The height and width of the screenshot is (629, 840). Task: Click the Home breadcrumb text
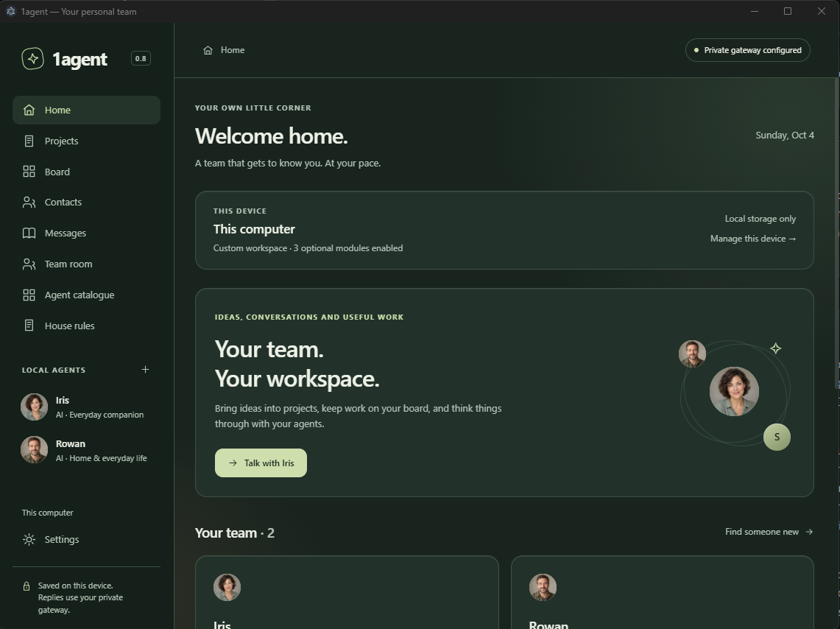[x=233, y=50]
